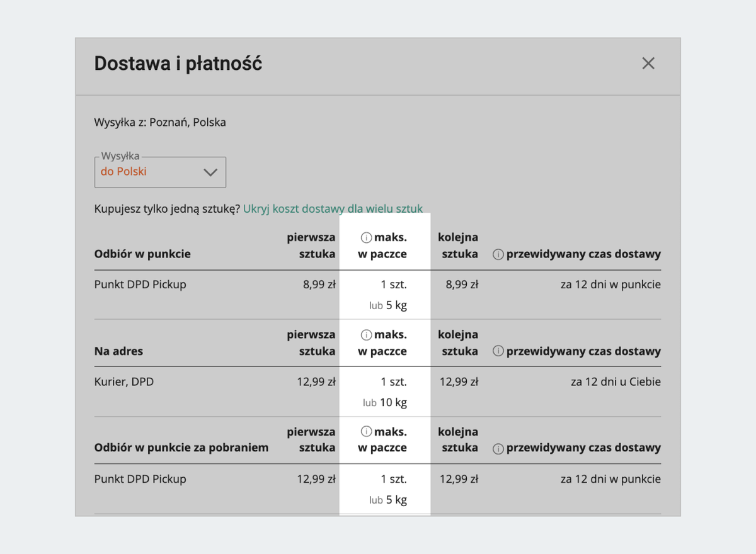Expand the Wysyłka dropdown arrow

tap(210, 172)
